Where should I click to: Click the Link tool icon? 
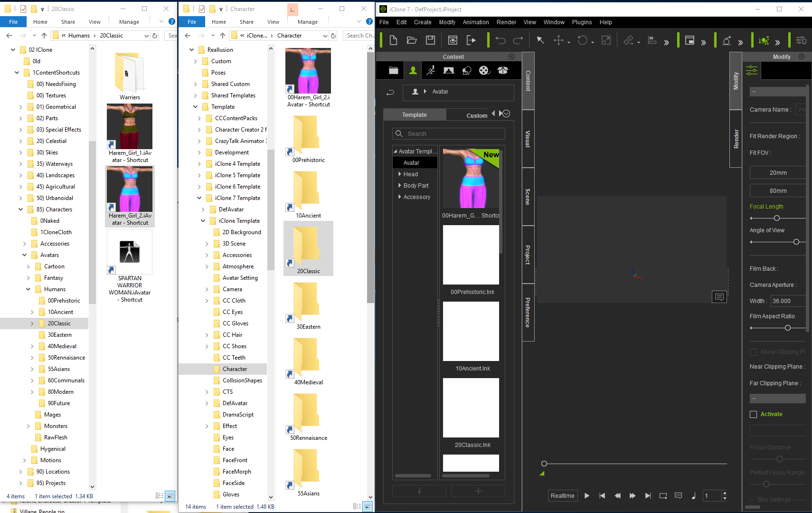[628, 40]
